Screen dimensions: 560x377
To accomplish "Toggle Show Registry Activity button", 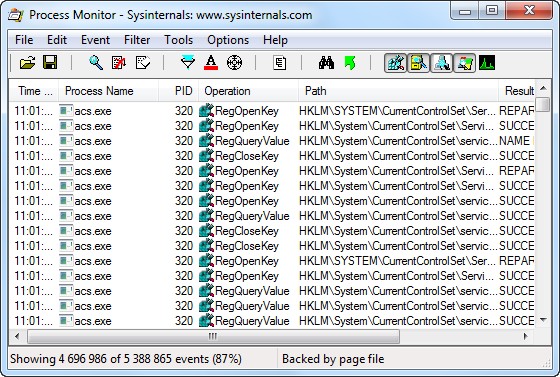I will tap(395, 63).
